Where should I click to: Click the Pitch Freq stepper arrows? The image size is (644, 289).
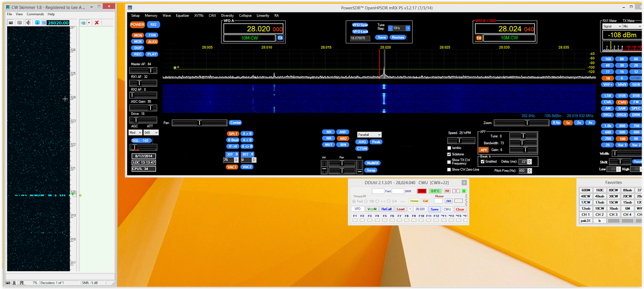[x=530, y=171]
